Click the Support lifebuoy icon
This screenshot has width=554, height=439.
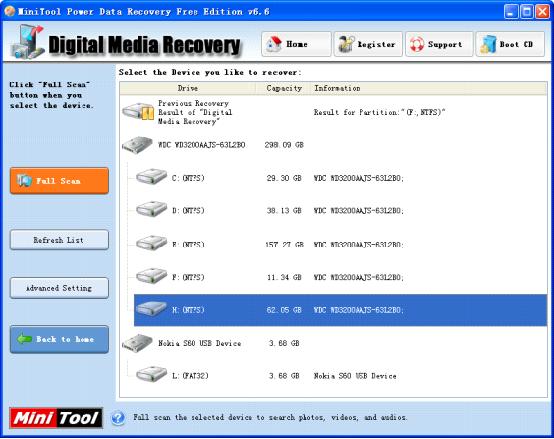coord(417,45)
